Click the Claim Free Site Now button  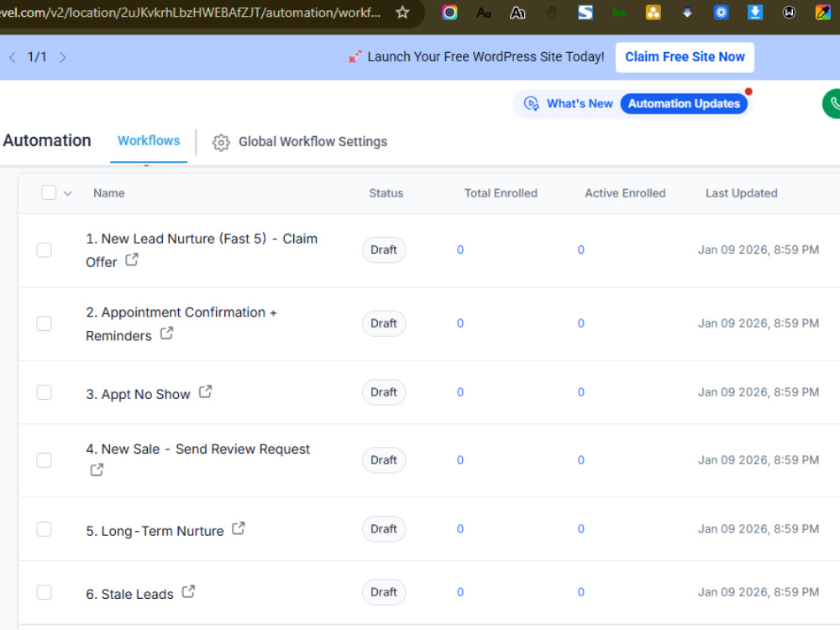click(x=685, y=57)
